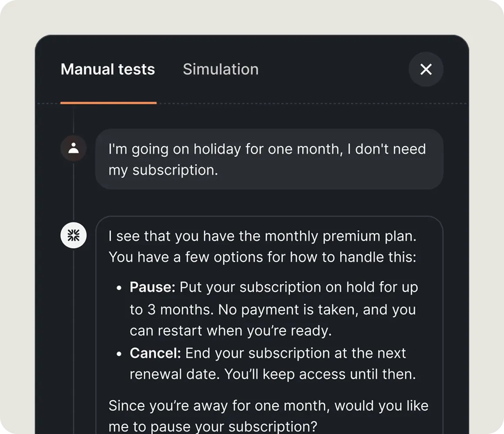Click the dark avatar circle on the conversation thread
Viewport: 504px width, 434px height.
[x=73, y=148]
